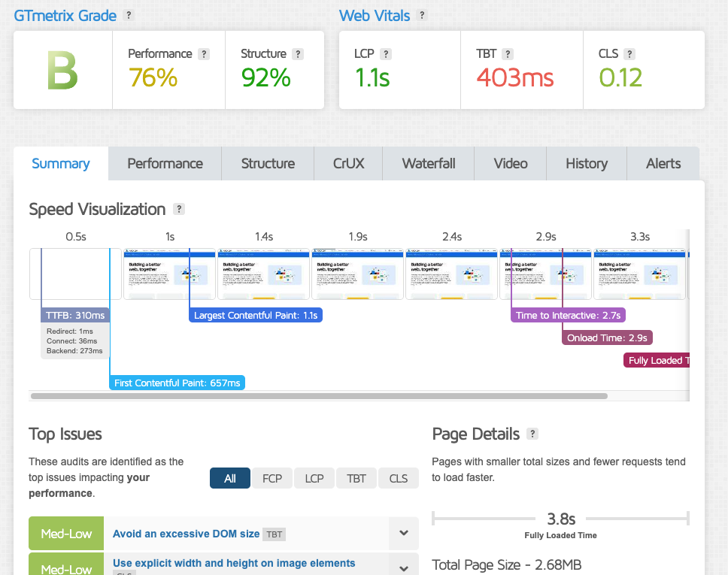This screenshot has width=728, height=575.
Task: Filter top issues by LCP
Action: 314,478
